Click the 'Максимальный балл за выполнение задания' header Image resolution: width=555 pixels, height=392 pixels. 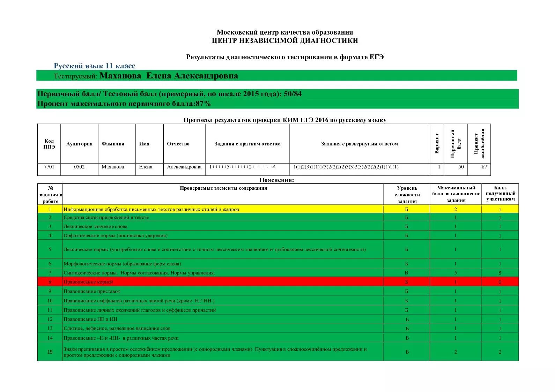[x=456, y=194]
